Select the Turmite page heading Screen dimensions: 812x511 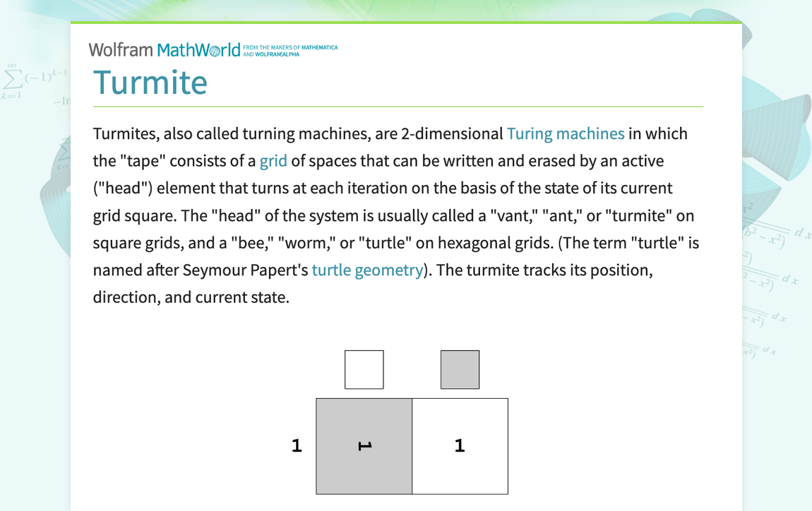(150, 83)
